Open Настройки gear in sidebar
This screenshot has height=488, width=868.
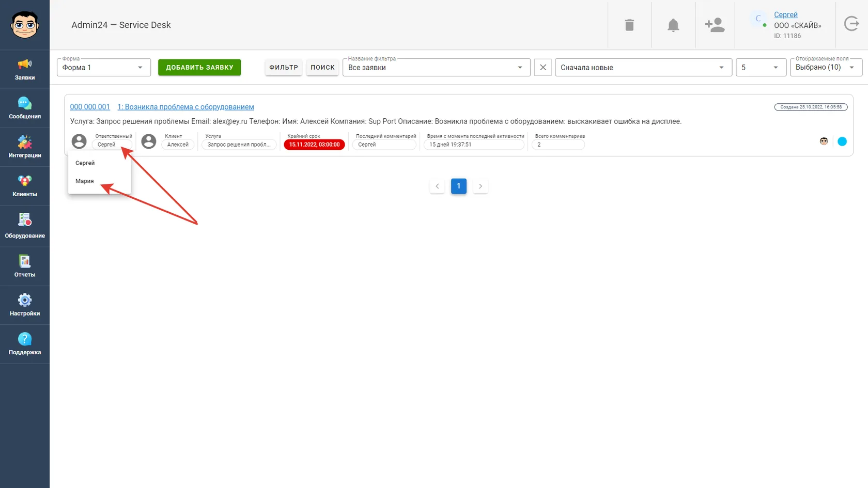pos(25,305)
